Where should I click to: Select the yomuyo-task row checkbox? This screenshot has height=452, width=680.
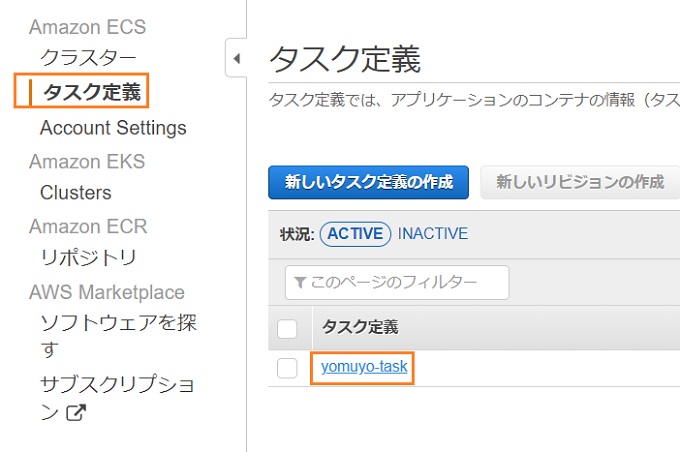(x=287, y=368)
